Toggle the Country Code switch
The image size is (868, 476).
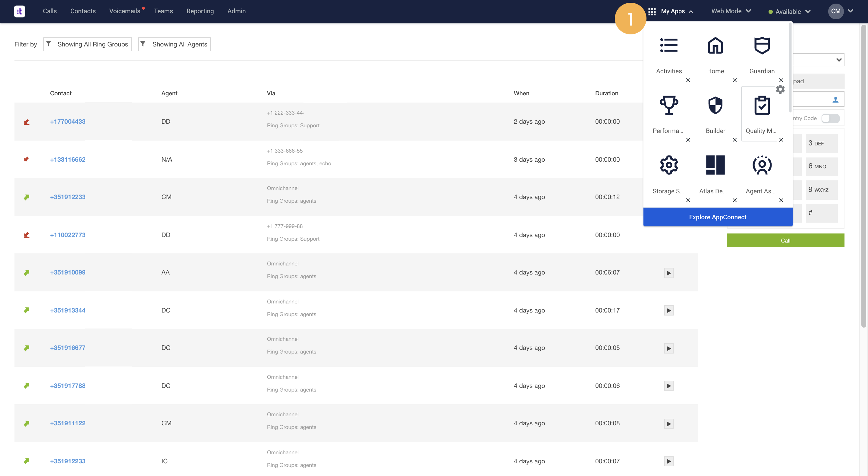[x=830, y=119]
